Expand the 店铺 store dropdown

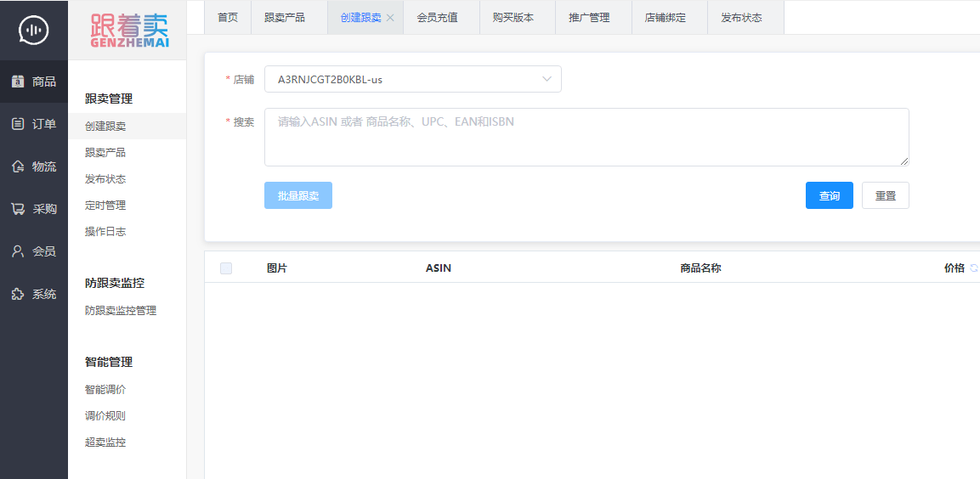click(412, 79)
